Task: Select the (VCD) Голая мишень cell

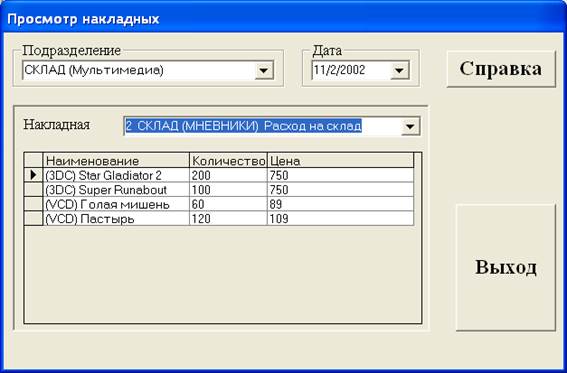Action: pyautogui.click(x=116, y=204)
